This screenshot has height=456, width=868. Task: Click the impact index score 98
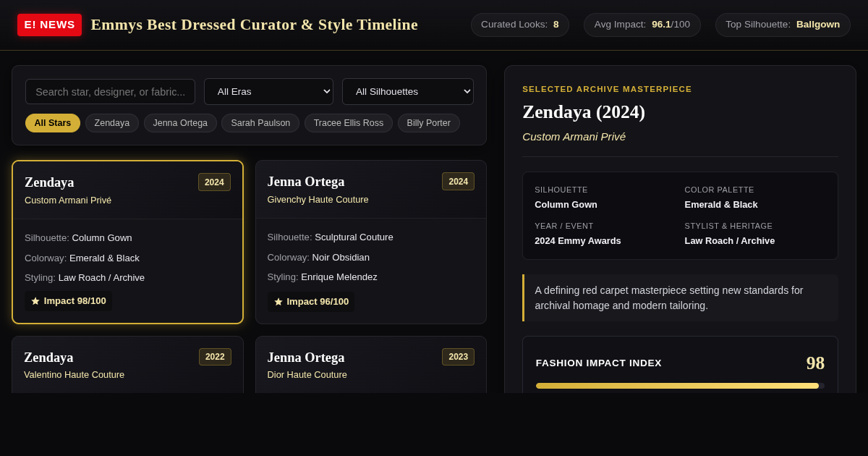click(x=815, y=363)
